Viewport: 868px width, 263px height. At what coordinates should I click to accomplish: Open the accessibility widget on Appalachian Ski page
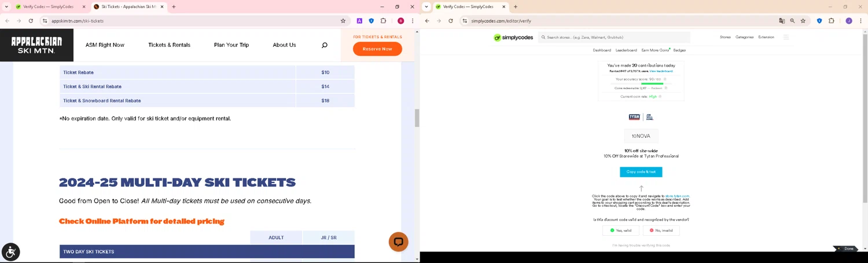(x=10, y=252)
